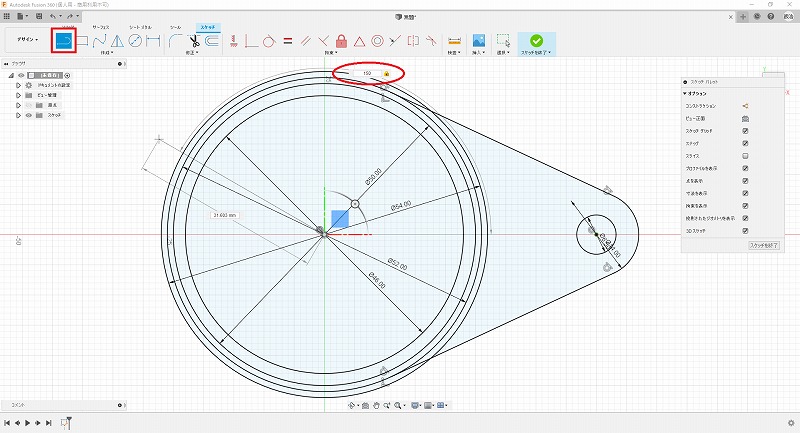Click the dimension input field showing 150
The width and height of the screenshot is (800, 433).
pyautogui.click(x=367, y=73)
